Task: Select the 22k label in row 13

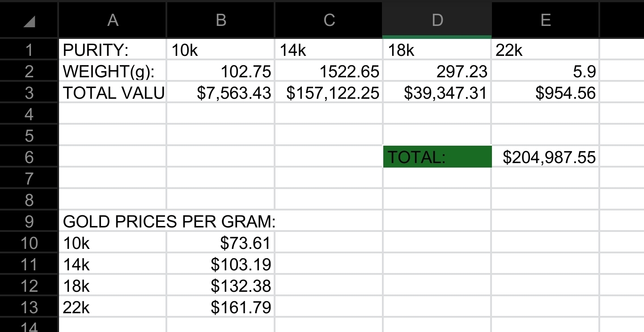Action: pyautogui.click(x=113, y=307)
